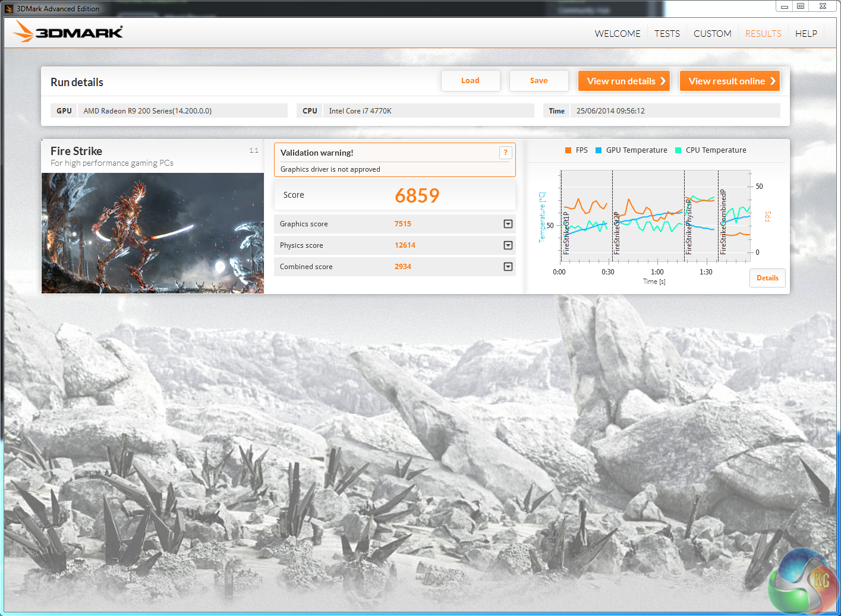Click the overall score value 6859
The width and height of the screenshot is (841, 616).
pyautogui.click(x=417, y=195)
